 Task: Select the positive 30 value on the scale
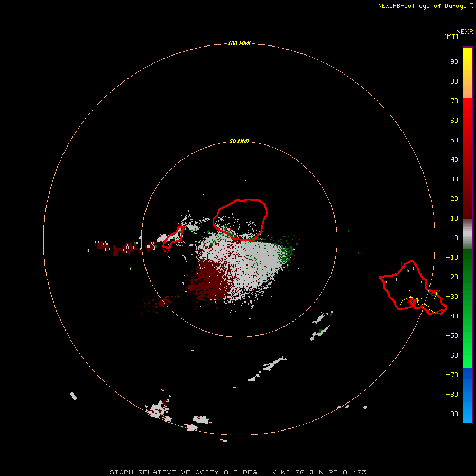click(454, 179)
